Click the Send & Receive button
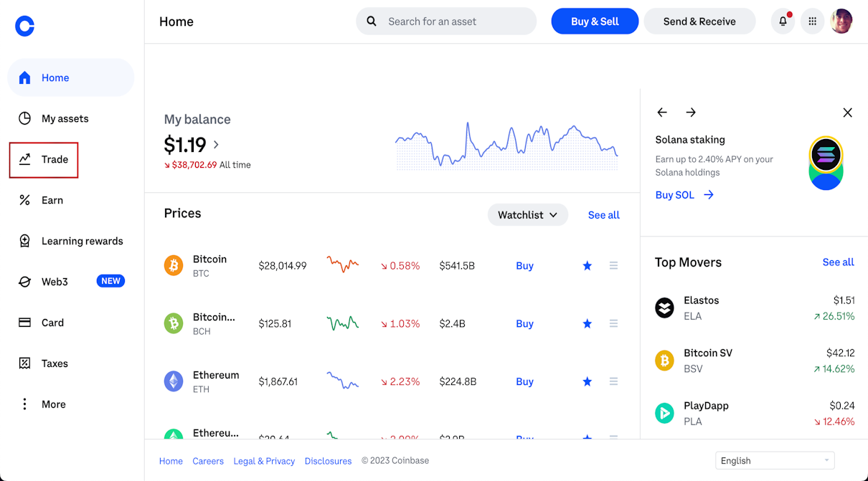 pos(699,22)
